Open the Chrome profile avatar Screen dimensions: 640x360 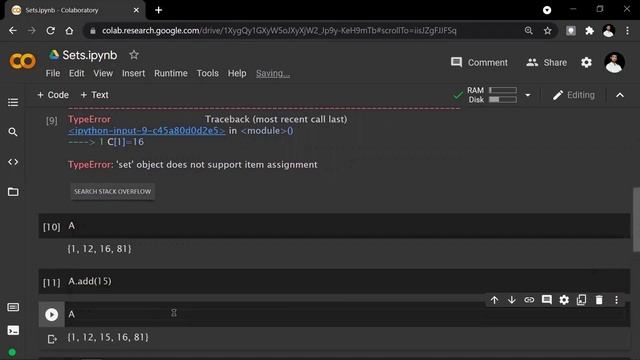(609, 31)
